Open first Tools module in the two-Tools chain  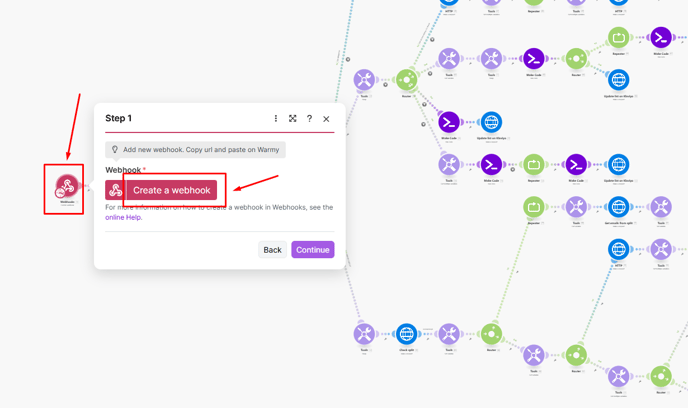click(449, 59)
